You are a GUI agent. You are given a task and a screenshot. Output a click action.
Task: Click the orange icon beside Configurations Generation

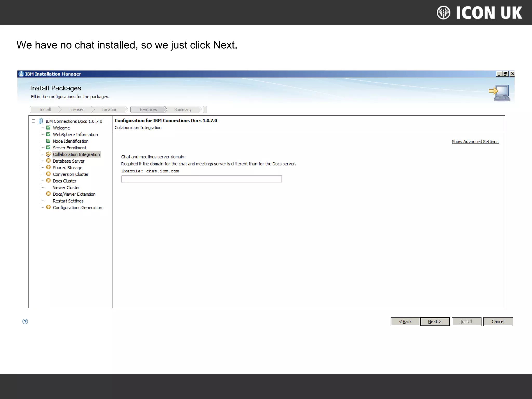pyautogui.click(x=48, y=207)
